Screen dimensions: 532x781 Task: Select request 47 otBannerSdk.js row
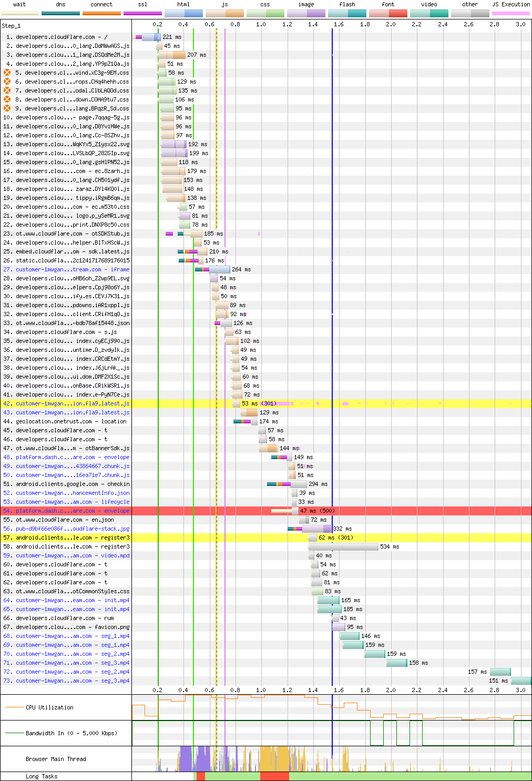click(x=66, y=448)
